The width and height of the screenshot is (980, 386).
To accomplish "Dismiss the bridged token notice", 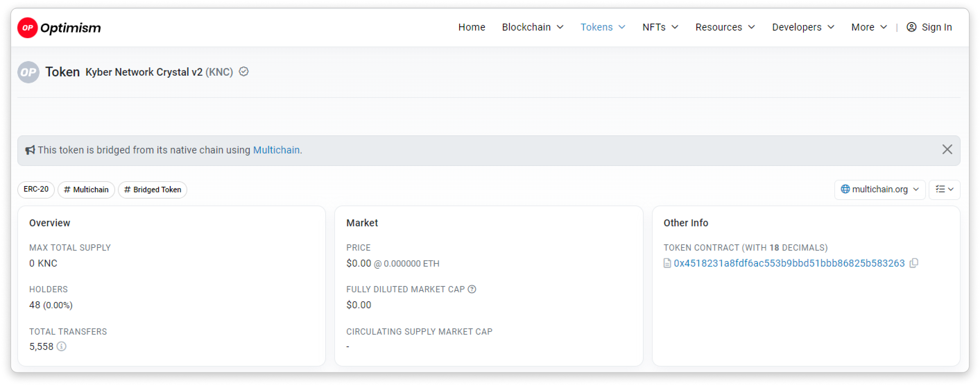I will (947, 150).
